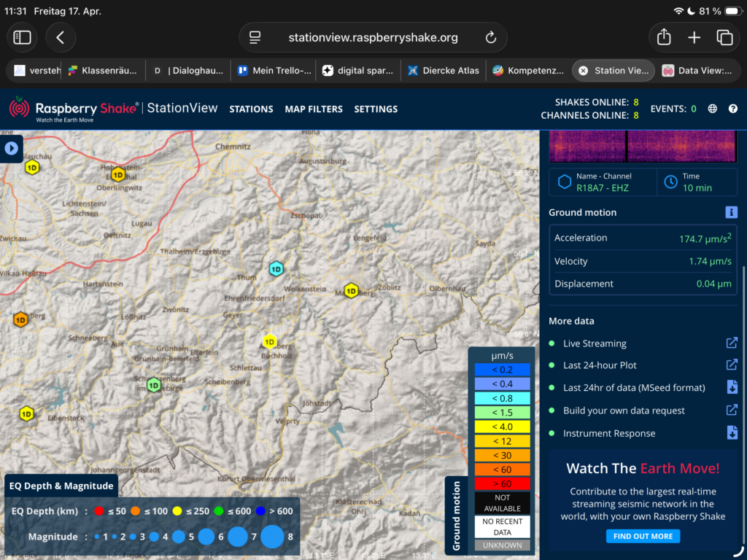Open Live Streaming external link icon

click(x=732, y=343)
